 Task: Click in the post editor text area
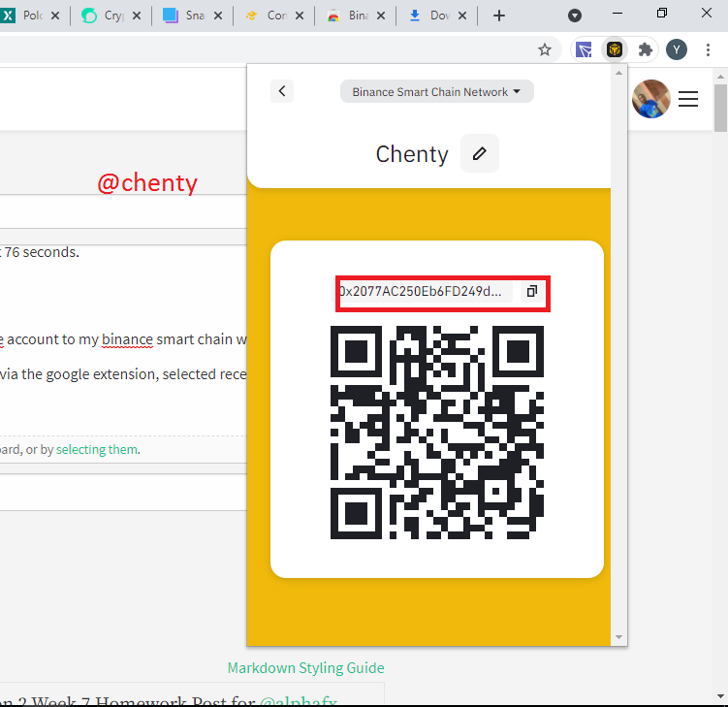tap(123, 339)
